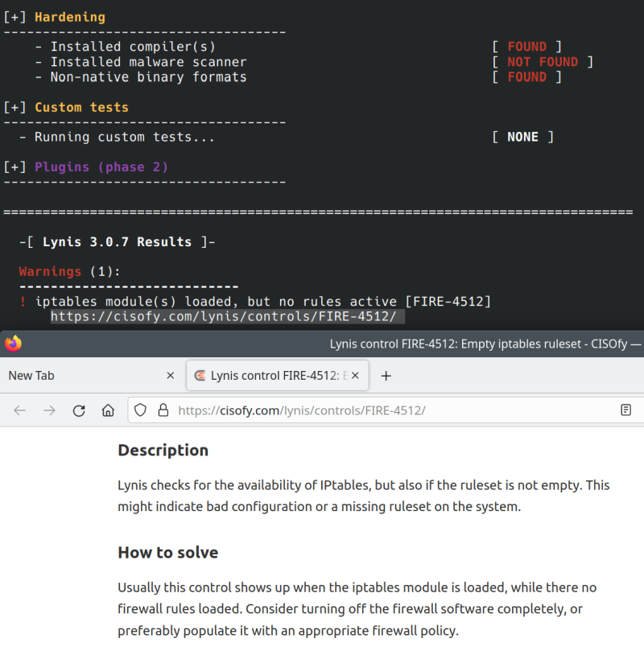The height and width of the screenshot is (655, 644).
Task: Open the highlighted FIRE-4512 URL in the terminal
Action: [x=225, y=316]
